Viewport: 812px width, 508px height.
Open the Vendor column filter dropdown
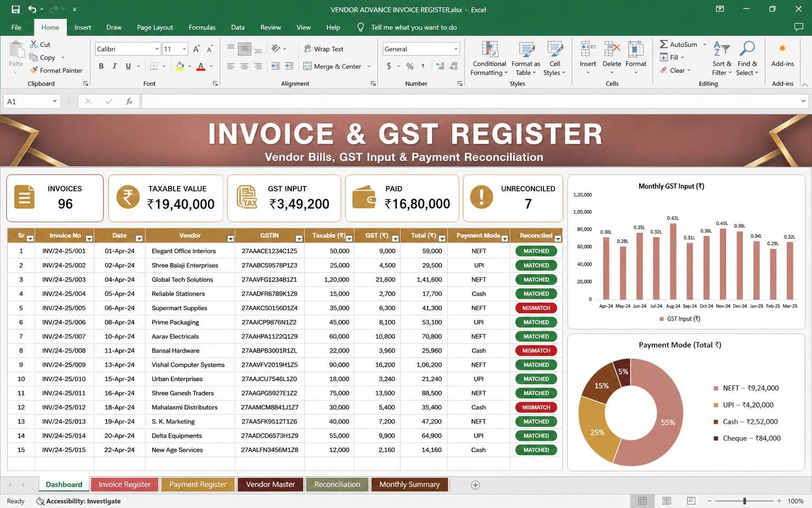coord(230,239)
